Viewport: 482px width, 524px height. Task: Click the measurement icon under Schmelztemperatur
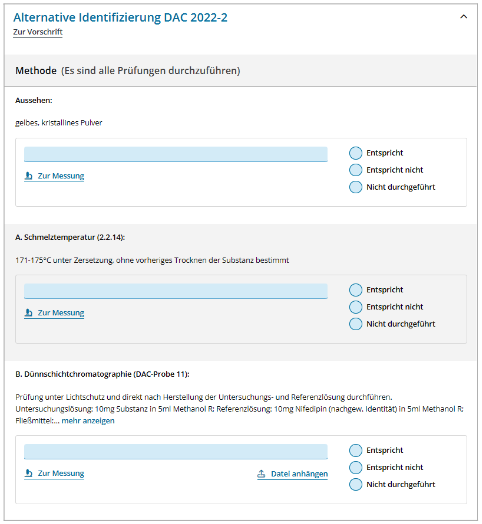[29, 313]
